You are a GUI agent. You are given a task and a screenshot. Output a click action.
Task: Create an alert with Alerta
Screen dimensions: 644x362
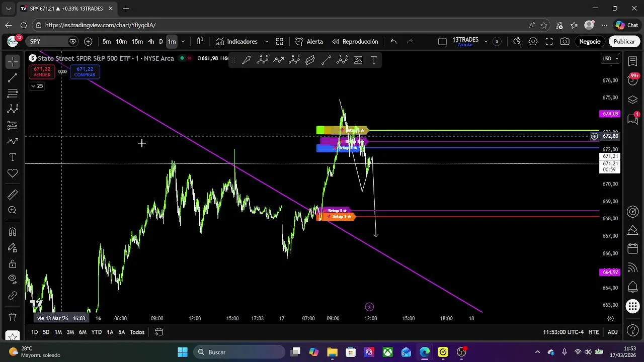pos(309,42)
